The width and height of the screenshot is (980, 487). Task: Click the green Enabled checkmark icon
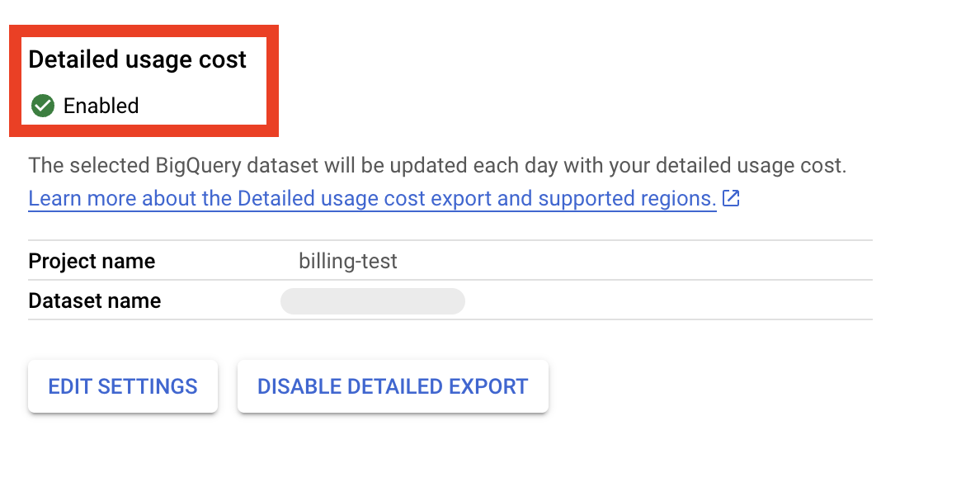point(42,106)
